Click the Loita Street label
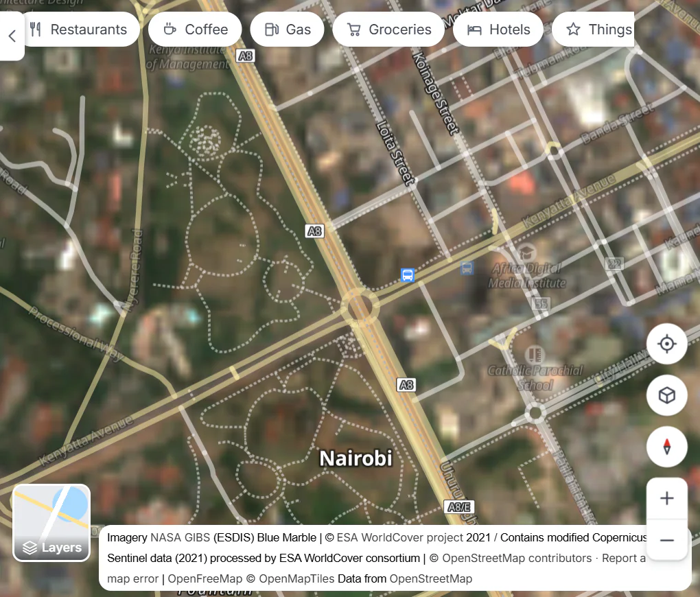This screenshot has width=700, height=597. pyautogui.click(x=396, y=153)
